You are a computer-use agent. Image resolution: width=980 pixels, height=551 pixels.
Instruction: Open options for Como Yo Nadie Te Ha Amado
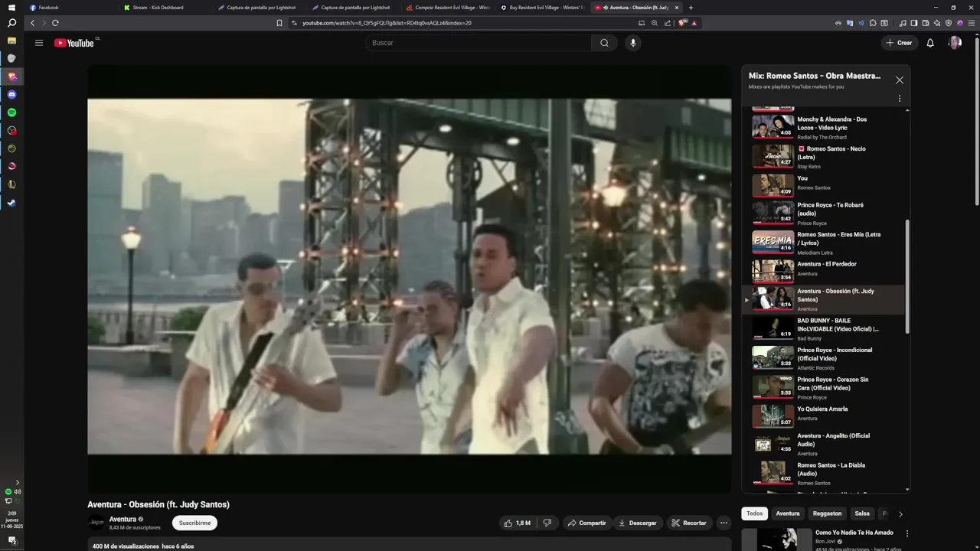[907, 533]
